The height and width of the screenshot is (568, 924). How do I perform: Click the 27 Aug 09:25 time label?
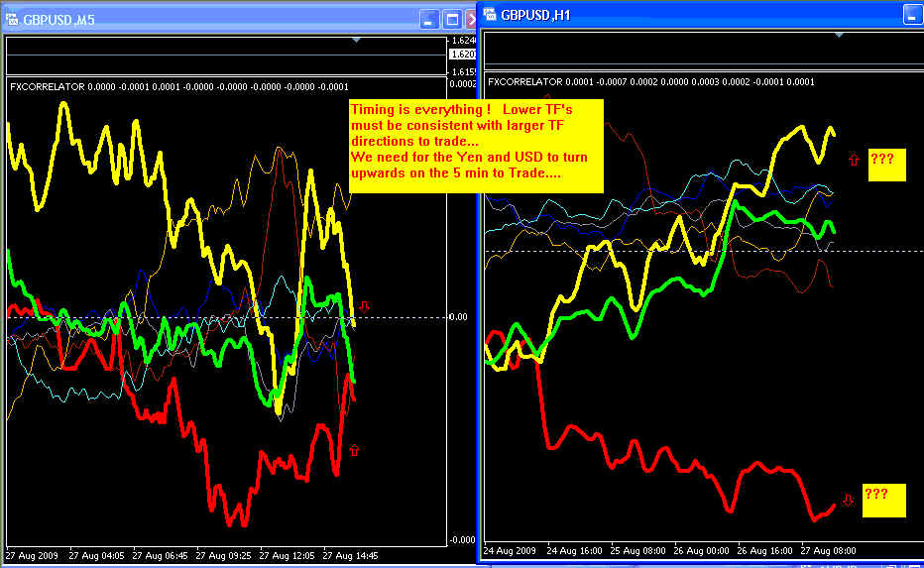tap(223, 556)
